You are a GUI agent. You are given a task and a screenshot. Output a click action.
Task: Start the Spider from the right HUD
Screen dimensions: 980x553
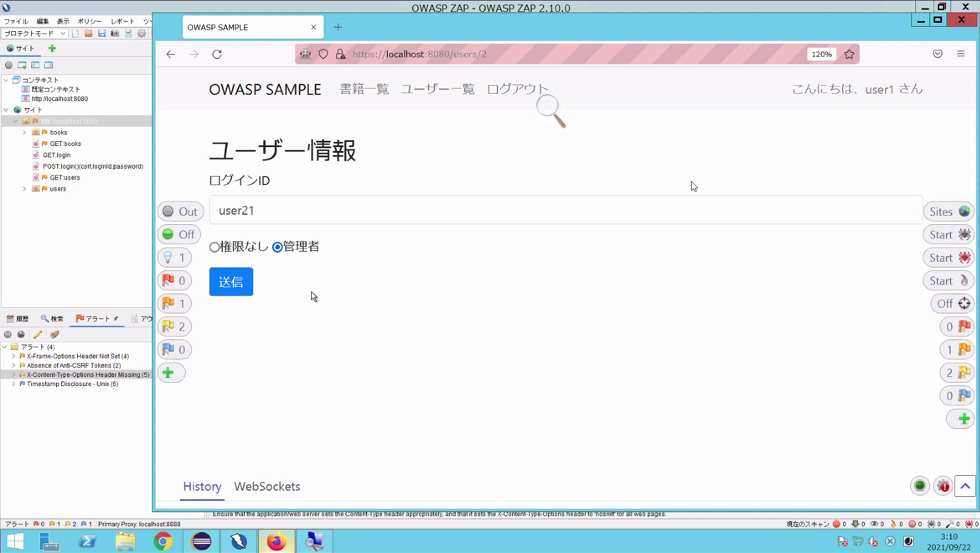point(949,234)
